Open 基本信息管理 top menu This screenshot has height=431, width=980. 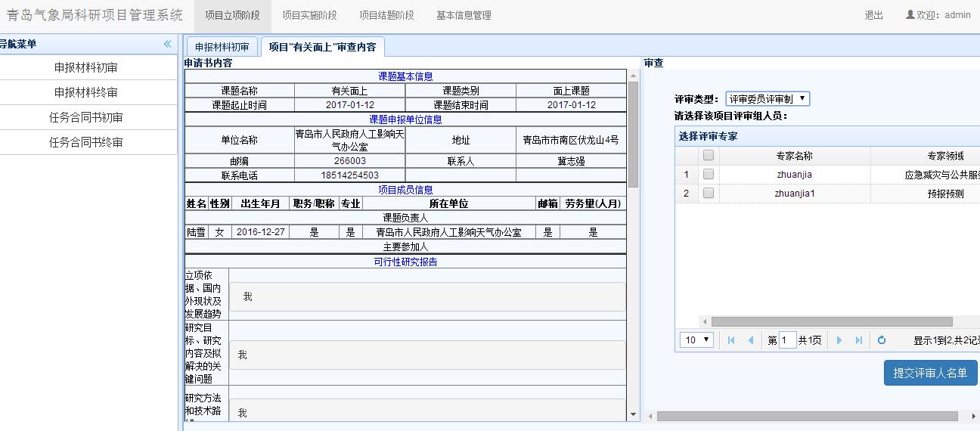(x=464, y=15)
